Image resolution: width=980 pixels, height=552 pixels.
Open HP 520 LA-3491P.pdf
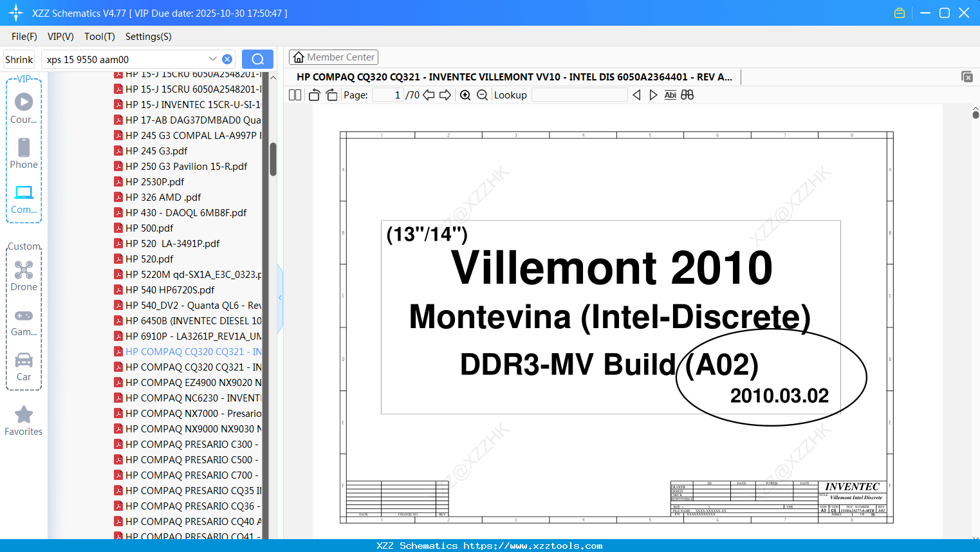167,243
